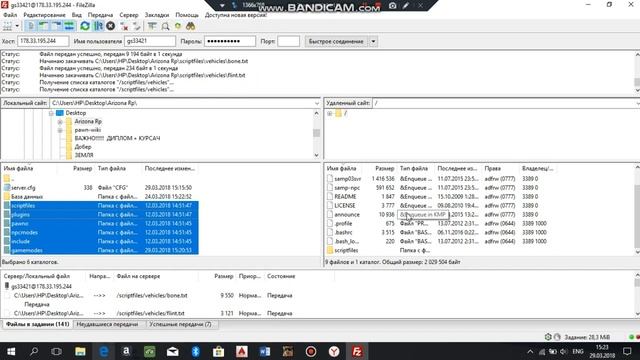The height and width of the screenshot is (360, 640).
Task: Open the Site Manager dropdown arrow
Action: coord(17,26)
